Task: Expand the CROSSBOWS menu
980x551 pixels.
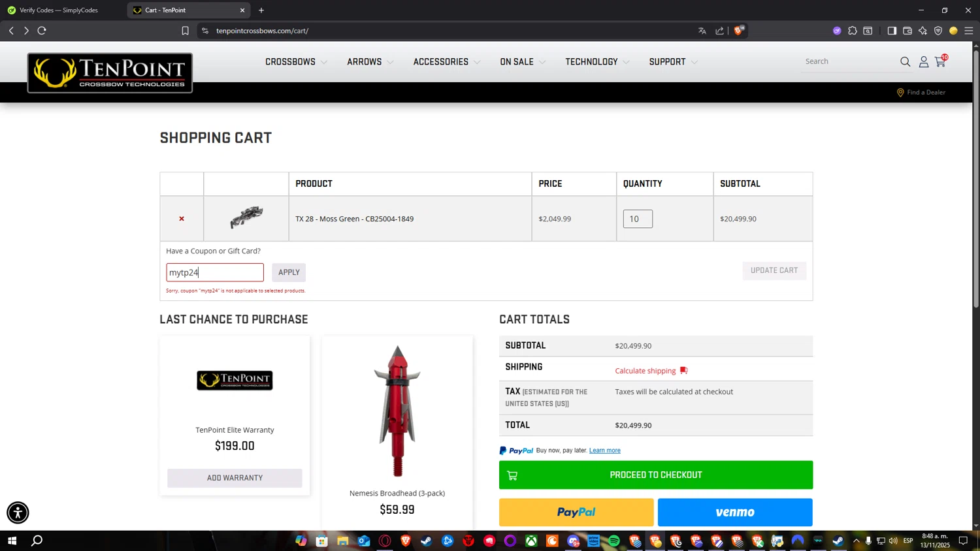Action: (x=296, y=62)
